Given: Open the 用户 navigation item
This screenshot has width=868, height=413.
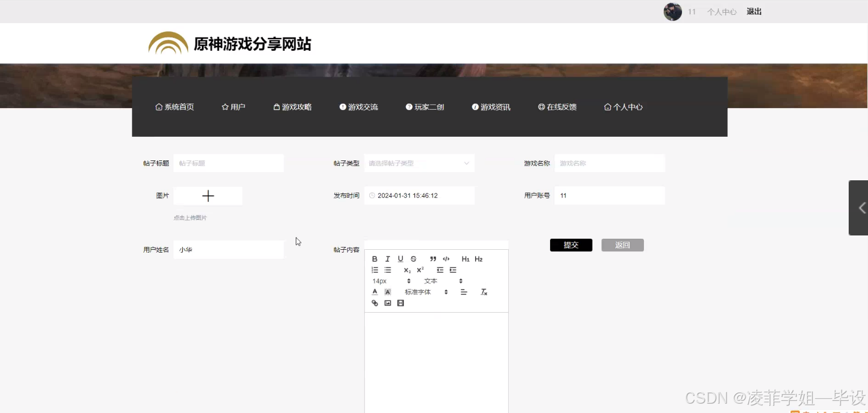Looking at the screenshot, I should click(233, 107).
